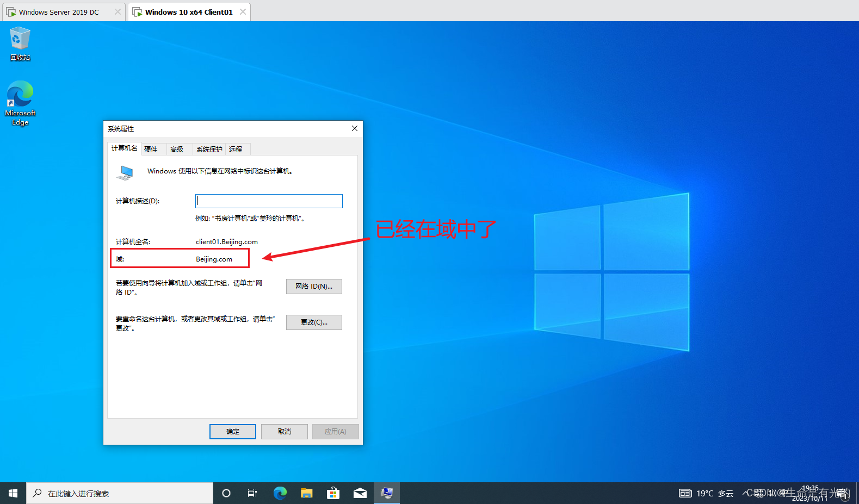Open Microsoft Store from the taskbar
This screenshot has width=859, height=504.
[x=333, y=493]
